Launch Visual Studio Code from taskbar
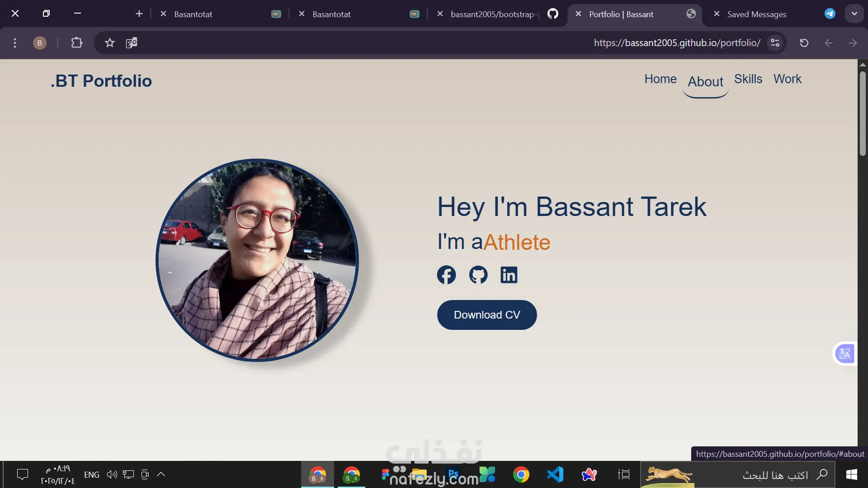The image size is (868, 488). click(555, 474)
